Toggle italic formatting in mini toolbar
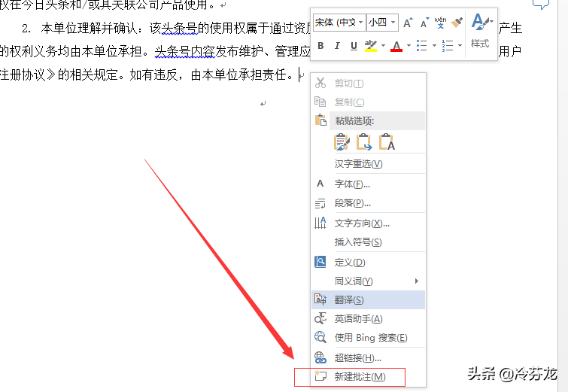The image size is (568, 392). [337, 46]
